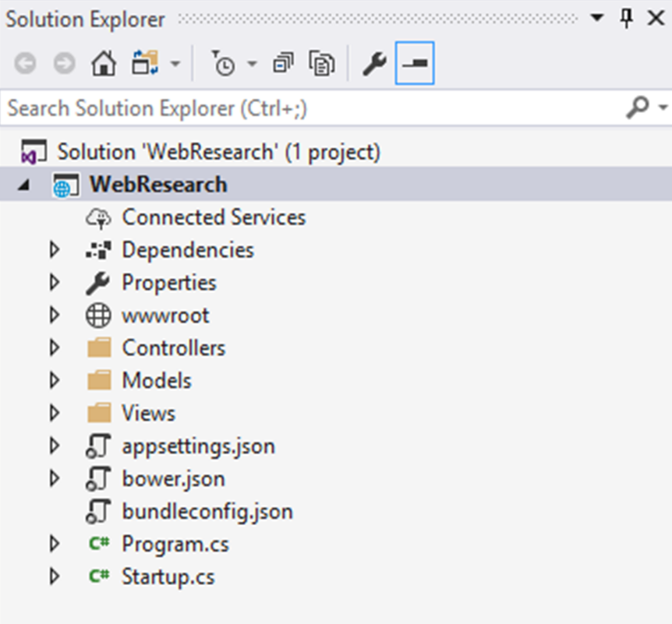The height and width of the screenshot is (624, 672).
Task: Click the Search Solution Explorer field
Action: pyautogui.click(x=313, y=108)
